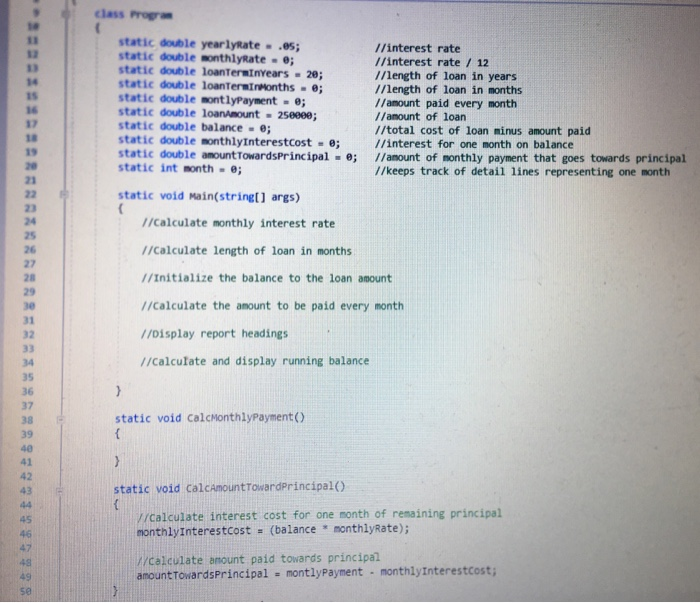Click the '//Initialize the balance to the loan amount' comment
700x603 pixels.
pos(267,278)
